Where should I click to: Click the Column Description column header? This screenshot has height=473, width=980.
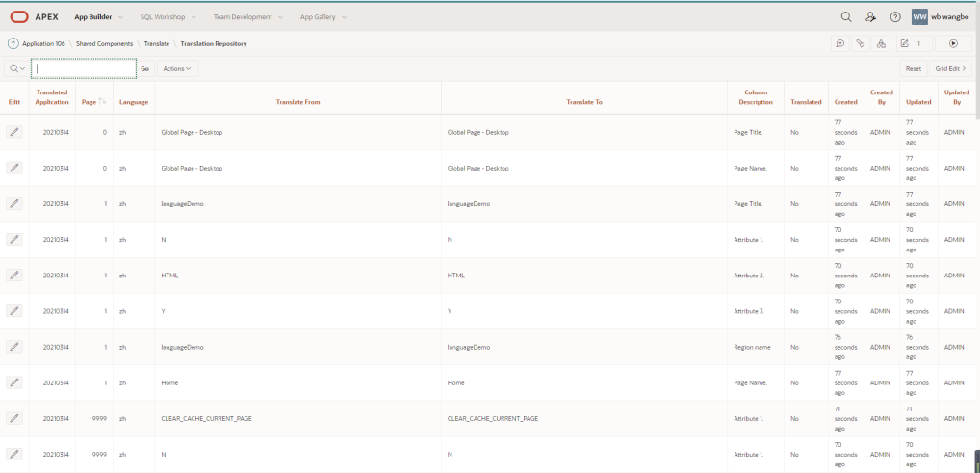756,97
